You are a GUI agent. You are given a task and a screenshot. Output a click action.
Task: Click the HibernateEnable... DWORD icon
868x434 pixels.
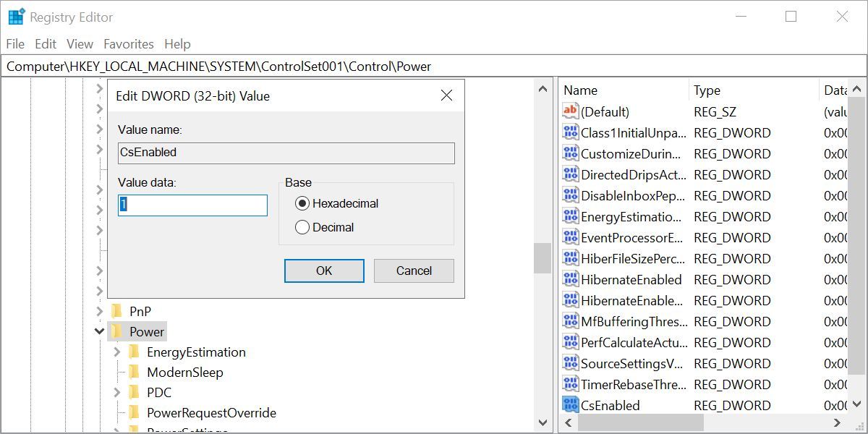click(571, 300)
